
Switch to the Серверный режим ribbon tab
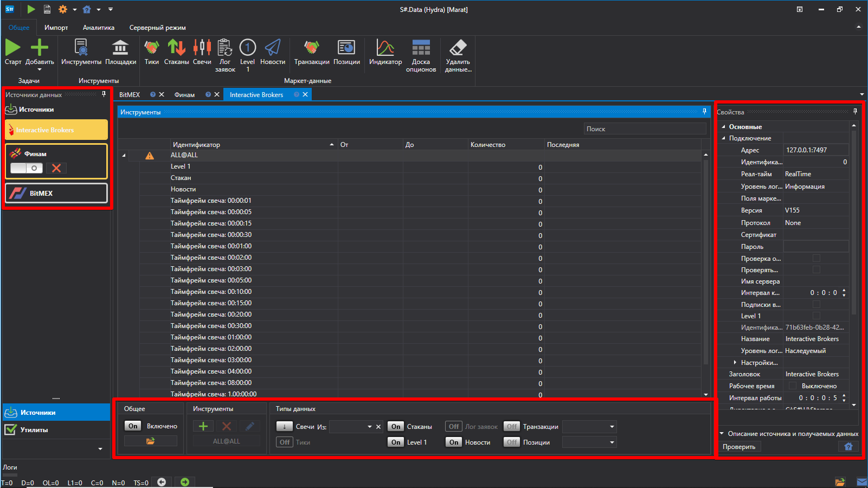click(157, 28)
